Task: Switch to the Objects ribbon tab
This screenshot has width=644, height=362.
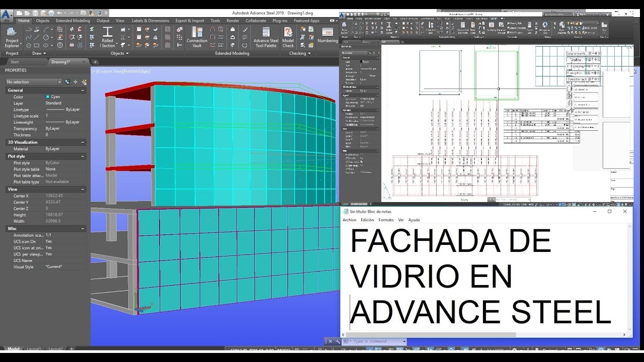Action: pos(43,21)
